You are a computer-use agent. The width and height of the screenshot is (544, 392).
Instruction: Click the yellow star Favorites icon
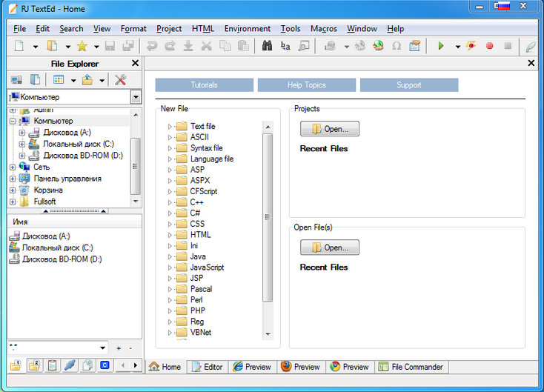tap(82, 46)
